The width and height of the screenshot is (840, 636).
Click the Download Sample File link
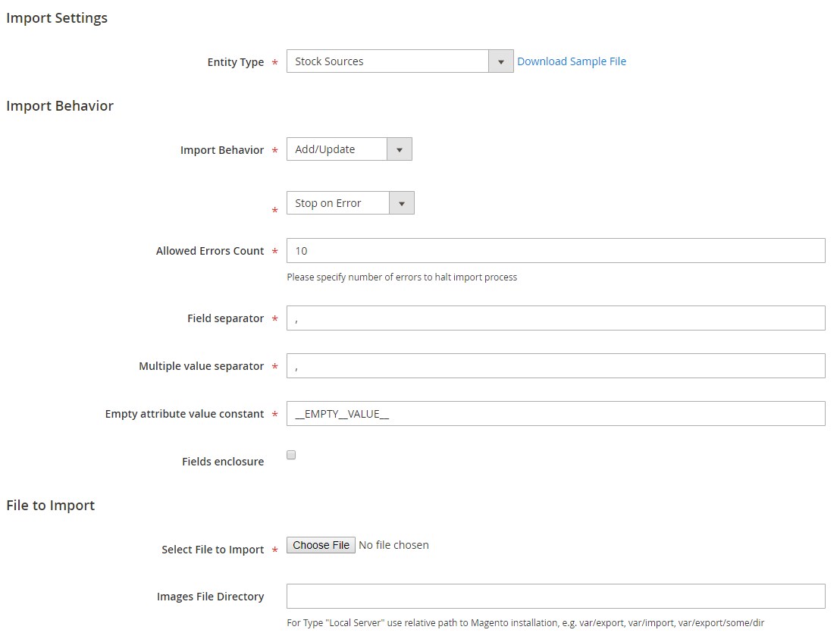point(572,61)
